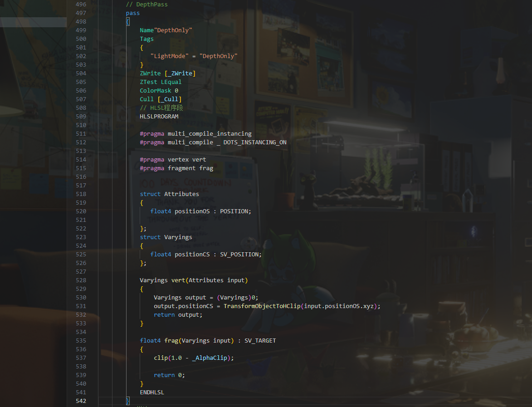Click the "ZTest LEqual" line

click(x=161, y=82)
